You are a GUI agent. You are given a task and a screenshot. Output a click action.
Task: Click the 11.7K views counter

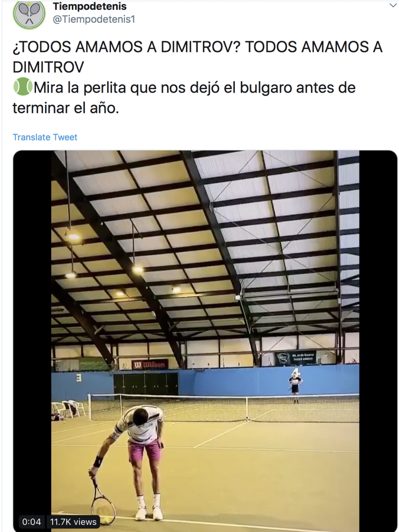[73, 522]
